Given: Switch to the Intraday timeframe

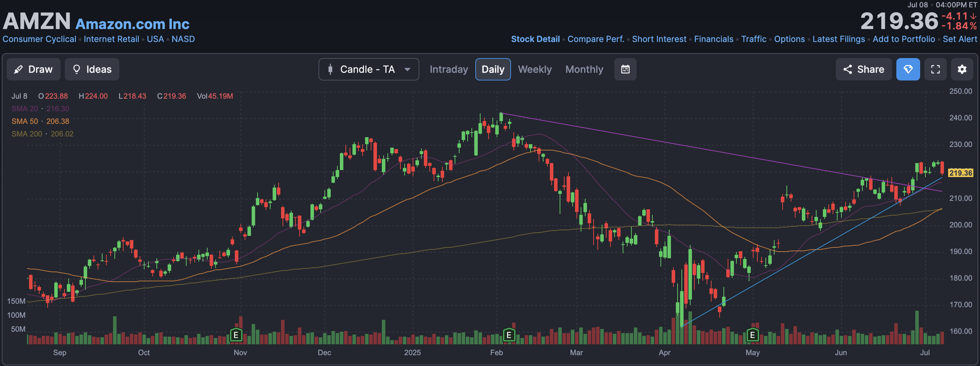Looking at the screenshot, I should (449, 69).
